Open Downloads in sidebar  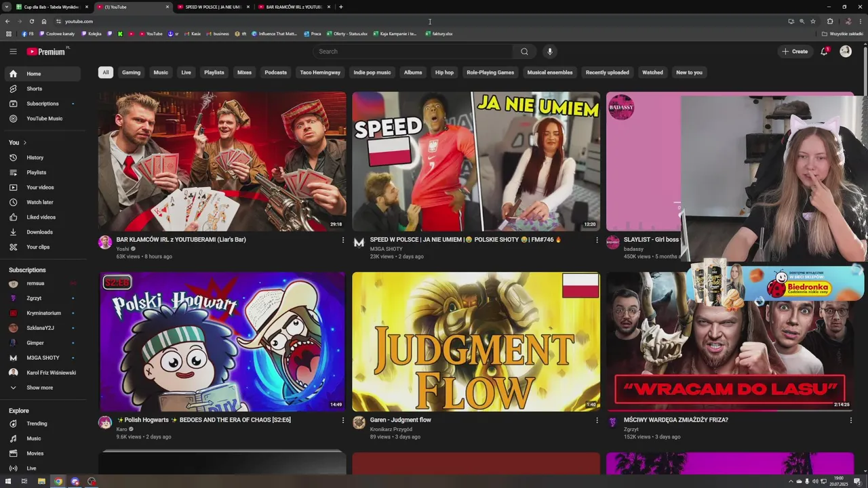42,232
